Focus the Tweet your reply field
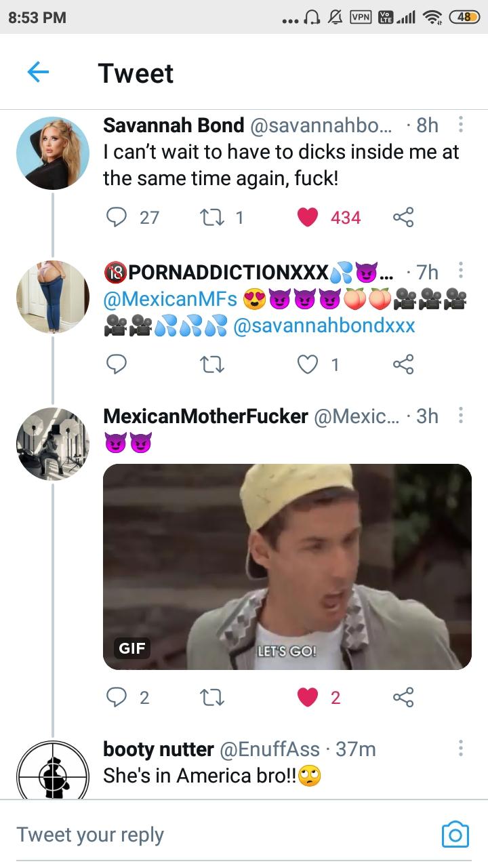Viewport: 488px width, 868px height. pos(203,834)
